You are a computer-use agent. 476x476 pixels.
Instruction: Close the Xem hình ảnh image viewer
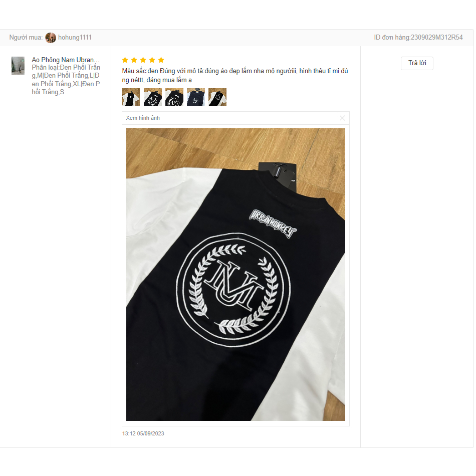342,118
